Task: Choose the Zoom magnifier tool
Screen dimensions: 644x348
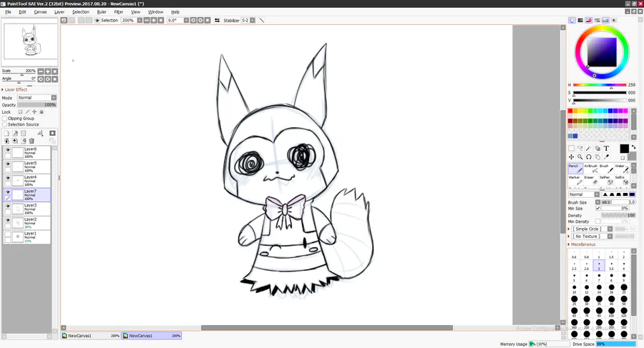Action: 580,156
